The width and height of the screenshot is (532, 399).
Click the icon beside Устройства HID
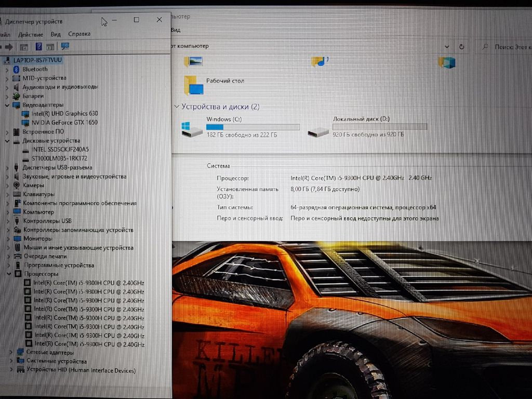point(20,370)
